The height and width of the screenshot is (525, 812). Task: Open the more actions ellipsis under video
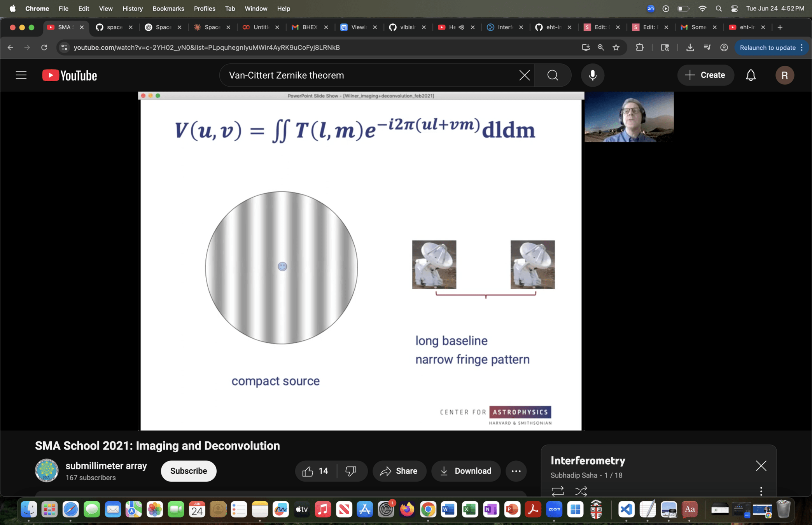pos(516,471)
